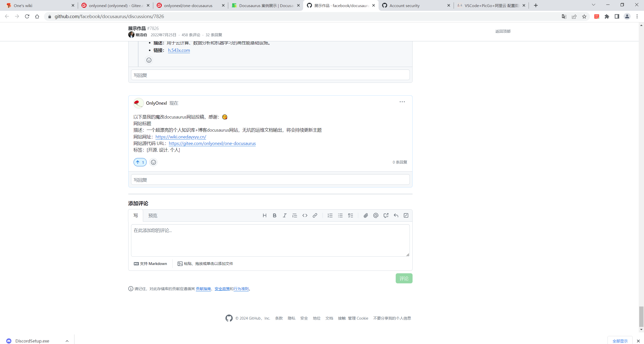Viewport: 644px width, 344px height.
Task: Open the h.543x.com link
Action: tap(179, 50)
